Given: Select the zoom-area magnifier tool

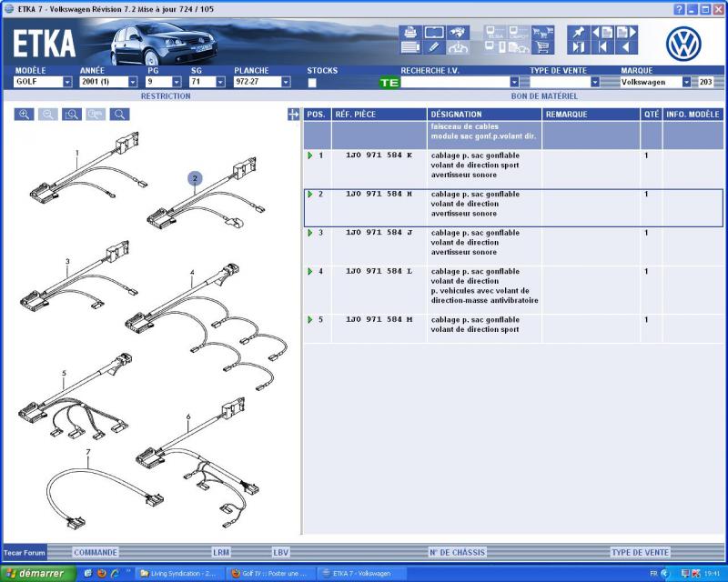Looking at the screenshot, I should pyautogui.click(x=72, y=115).
